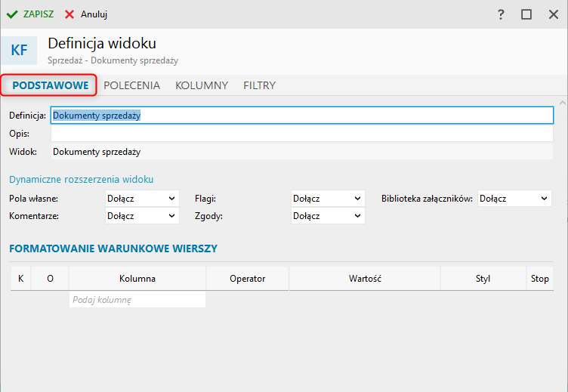Screen dimensions: 568x392
Task: Collapse the panel using the chevron arrow
Action: tap(561, 102)
